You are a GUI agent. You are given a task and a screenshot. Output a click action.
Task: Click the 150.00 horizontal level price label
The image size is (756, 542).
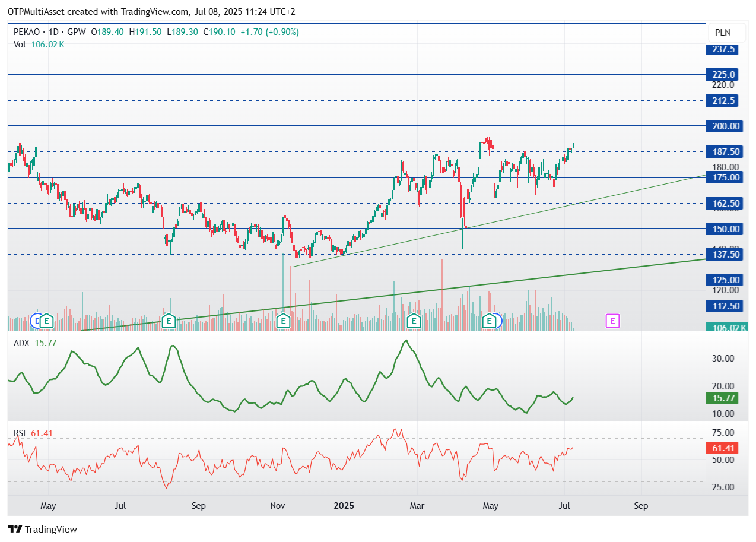tap(725, 229)
